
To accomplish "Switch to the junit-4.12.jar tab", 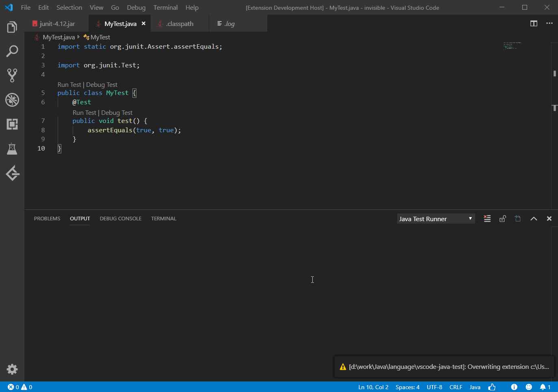I will point(57,24).
